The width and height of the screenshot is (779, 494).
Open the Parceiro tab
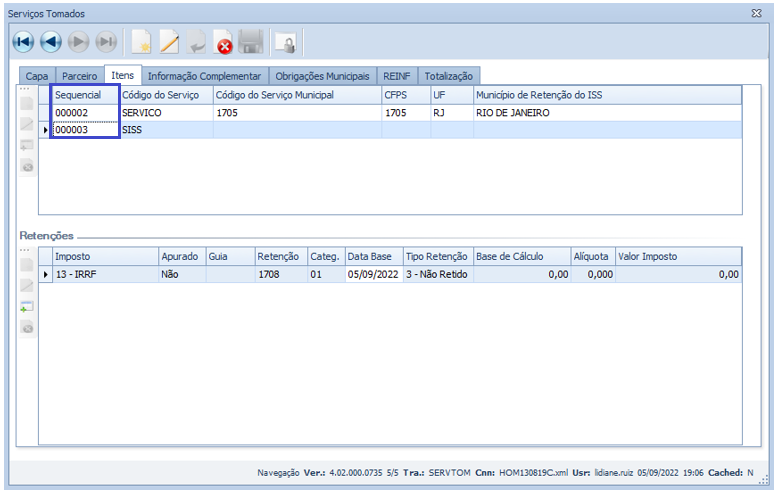coord(79,76)
